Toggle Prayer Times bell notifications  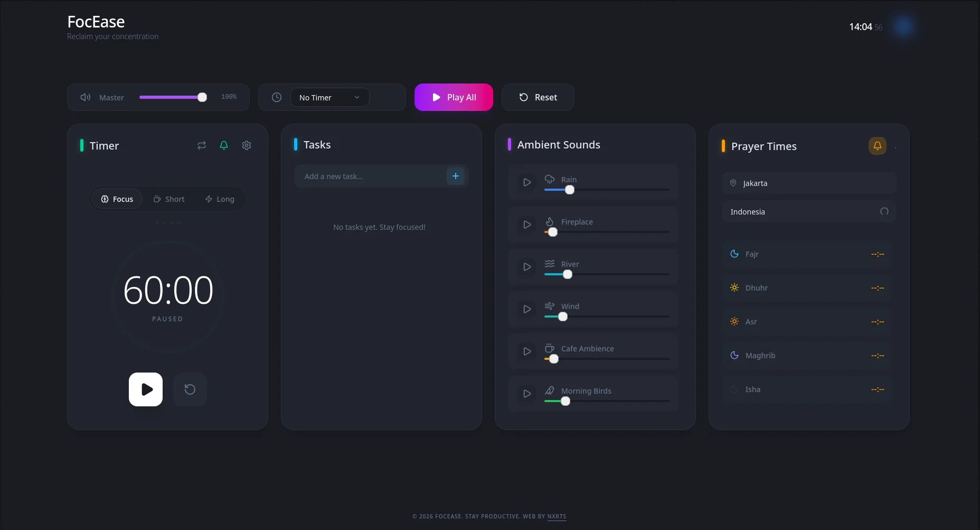[878, 146]
